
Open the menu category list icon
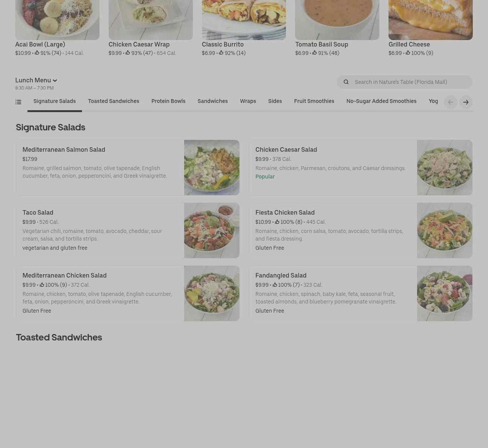(x=18, y=102)
